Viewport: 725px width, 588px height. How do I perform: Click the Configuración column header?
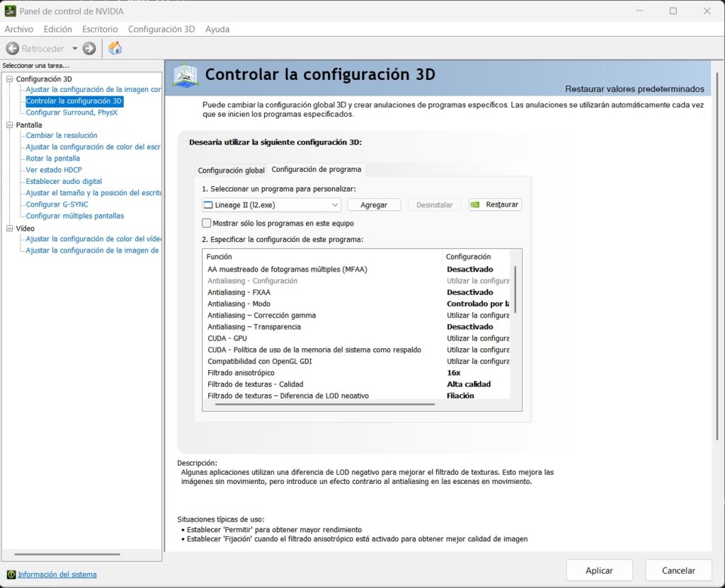click(x=476, y=257)
